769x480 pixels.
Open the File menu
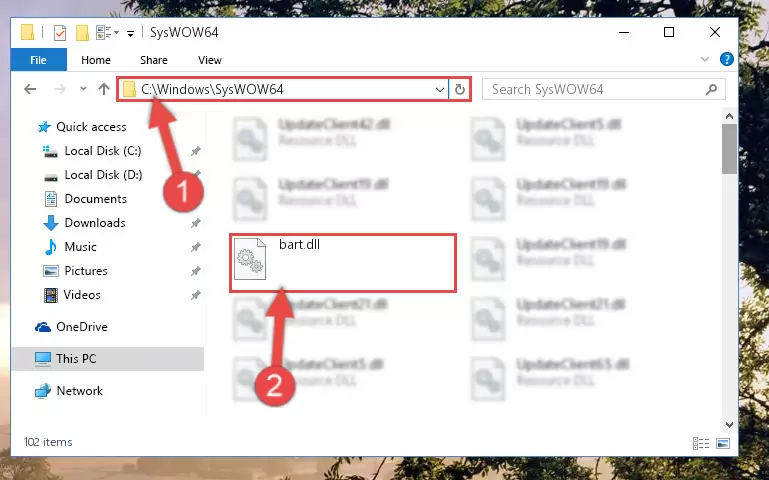pyautogui.click(x=38, y=60)
